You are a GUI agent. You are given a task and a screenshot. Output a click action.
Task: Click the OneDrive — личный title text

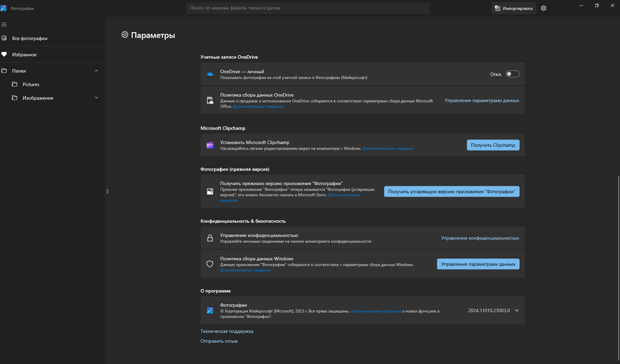click(242, 72)
